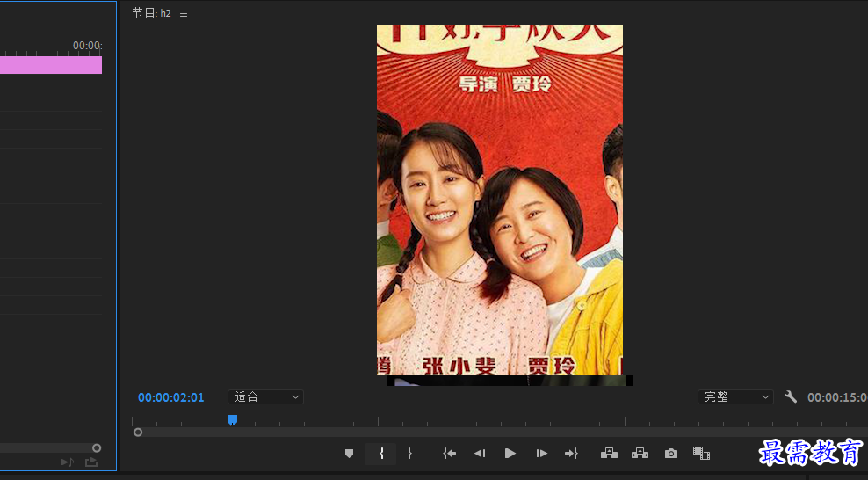Add a marker in the Program monitor
The height and width of the screenshot is (480, 868).
(350, 454)
